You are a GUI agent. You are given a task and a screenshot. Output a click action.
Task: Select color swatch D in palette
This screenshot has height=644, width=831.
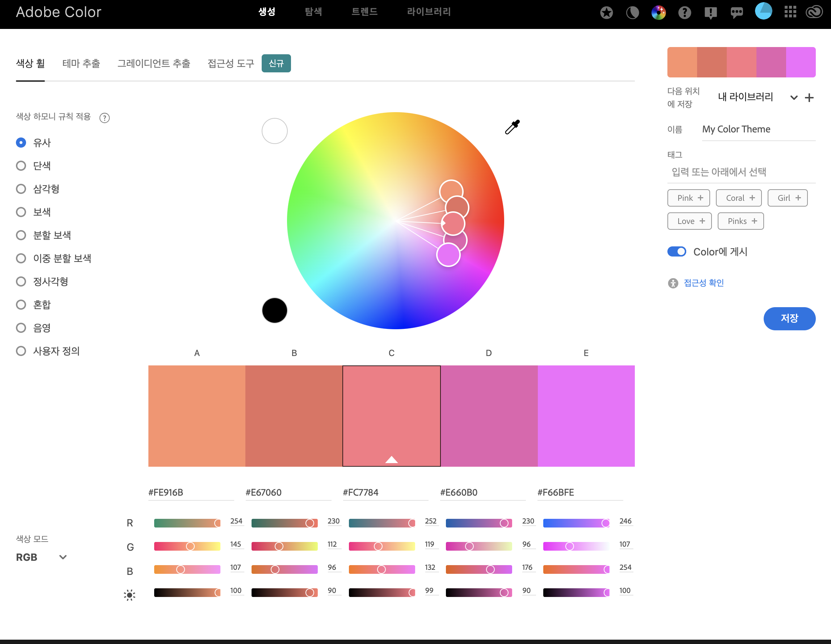[x=489, y=416]
